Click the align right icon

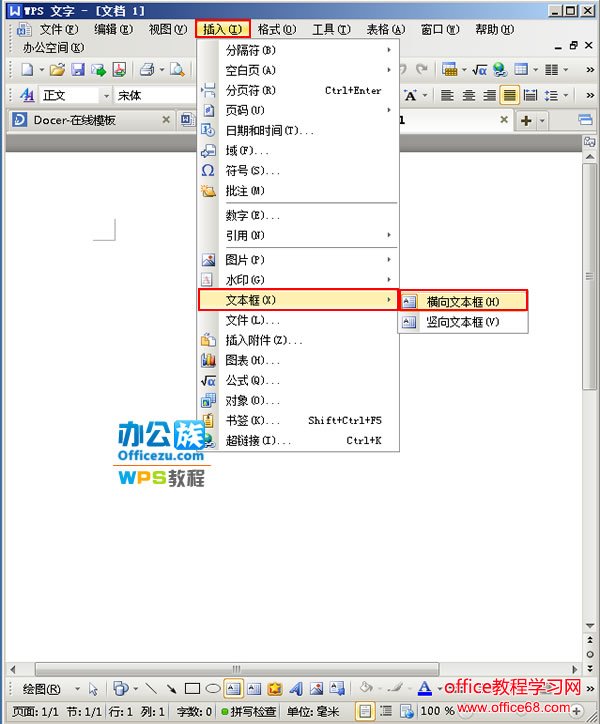coord(489,95)
